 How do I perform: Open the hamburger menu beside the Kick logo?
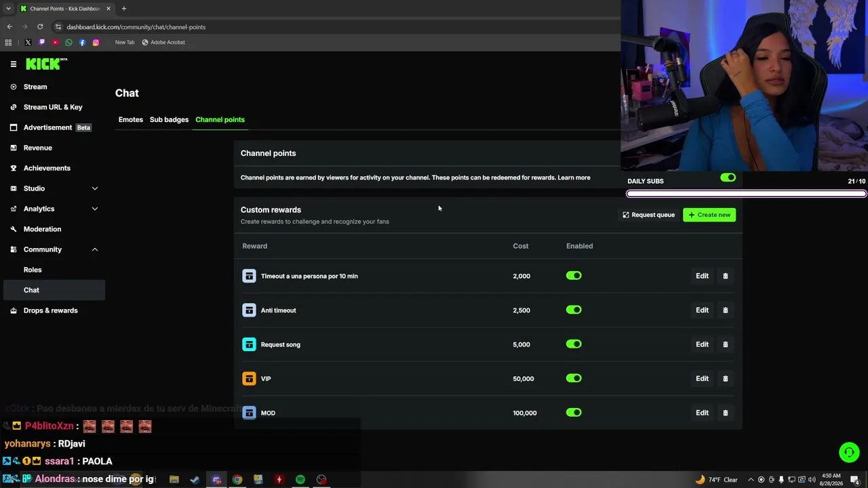click(13, 64)
